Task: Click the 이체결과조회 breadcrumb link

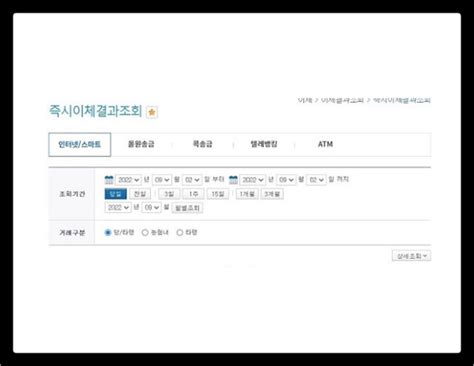Action: click(x=342, y=100)
